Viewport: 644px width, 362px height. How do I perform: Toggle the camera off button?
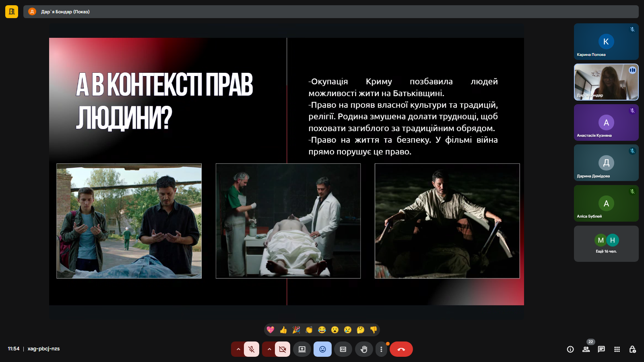pyautogui.click(x=283, y=349)
